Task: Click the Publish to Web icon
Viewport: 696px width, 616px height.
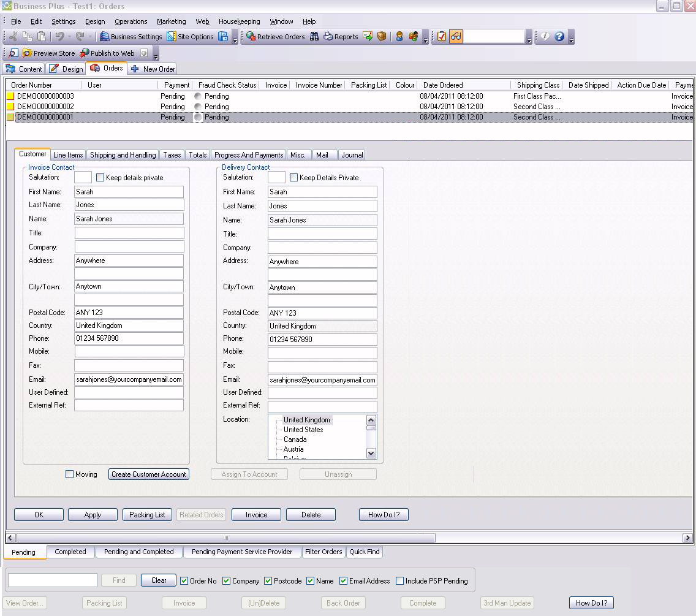Action: [85, 53]
